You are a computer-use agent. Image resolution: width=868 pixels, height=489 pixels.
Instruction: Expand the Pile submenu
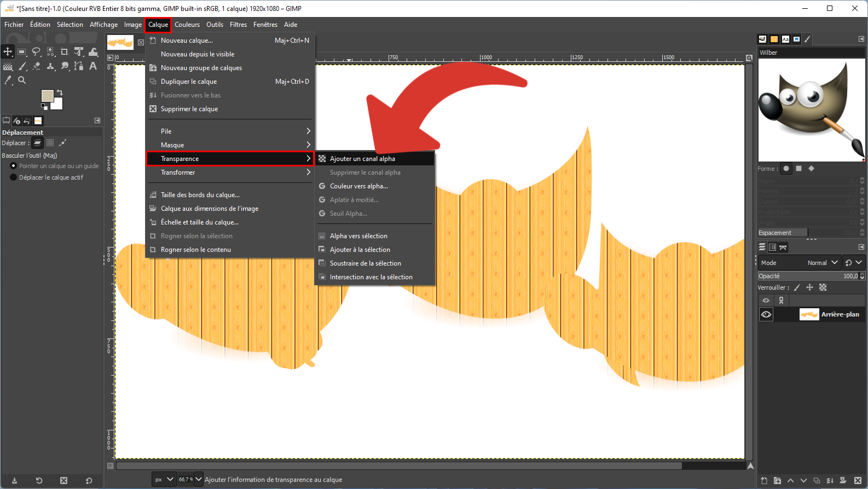point(229,131)
